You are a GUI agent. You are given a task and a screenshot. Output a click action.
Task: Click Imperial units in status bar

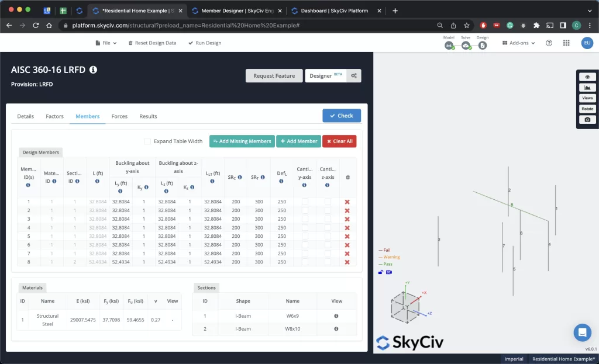tap(514, 359)
